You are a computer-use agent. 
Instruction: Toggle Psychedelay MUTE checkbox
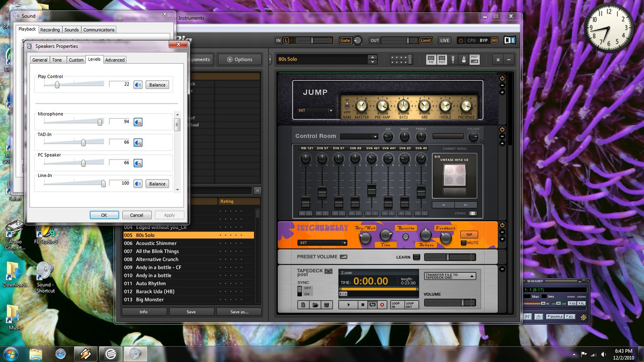pos(463,243)
